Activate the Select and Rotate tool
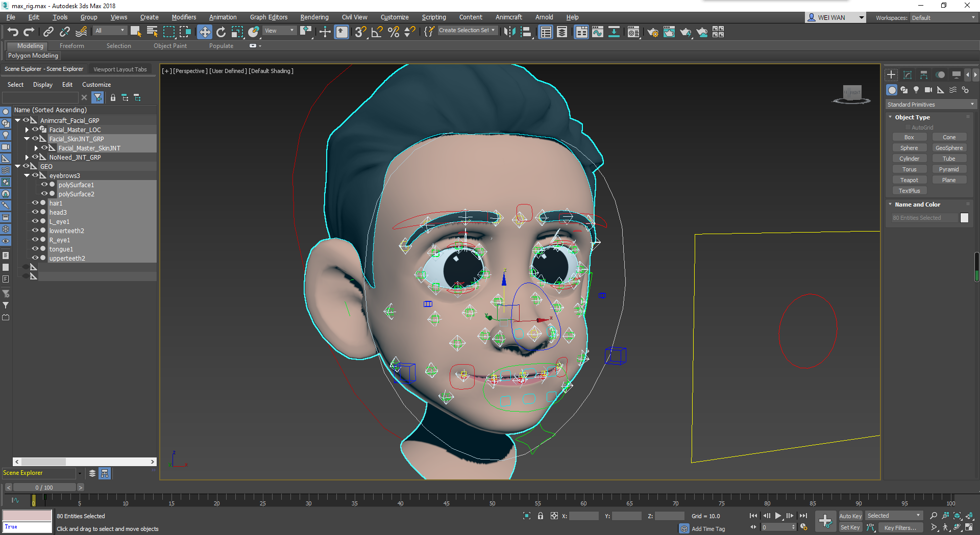 221,32
